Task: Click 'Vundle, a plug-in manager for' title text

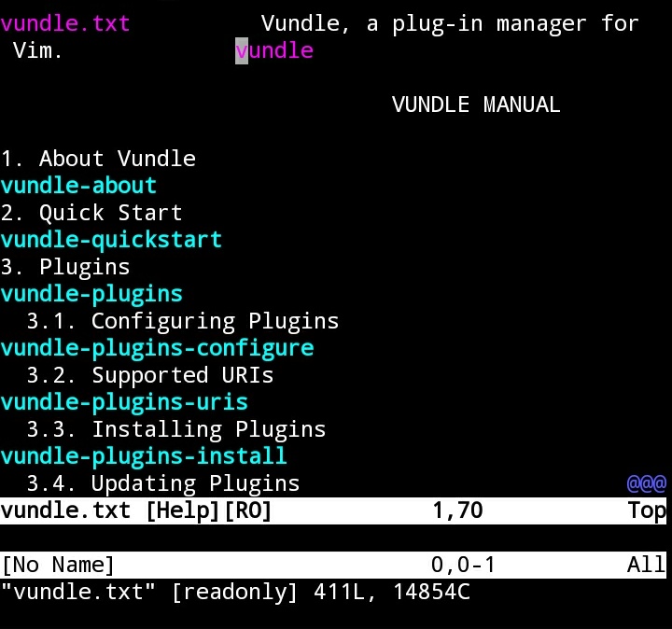Action: click(x=450, y=23)
